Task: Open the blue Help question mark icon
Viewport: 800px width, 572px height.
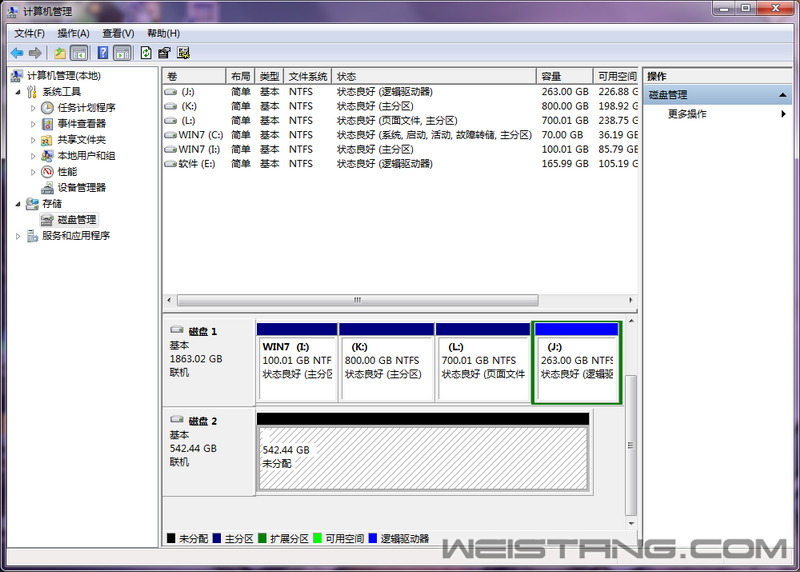Action: (103, 53)
